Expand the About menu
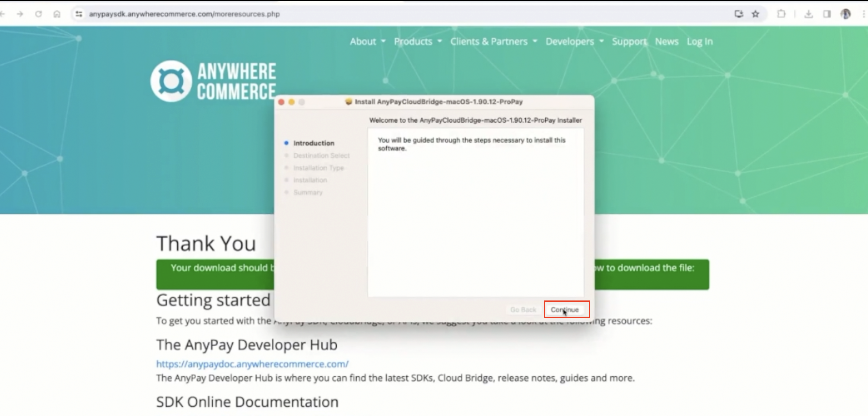868x416 pixels. (x=367, y=41)
